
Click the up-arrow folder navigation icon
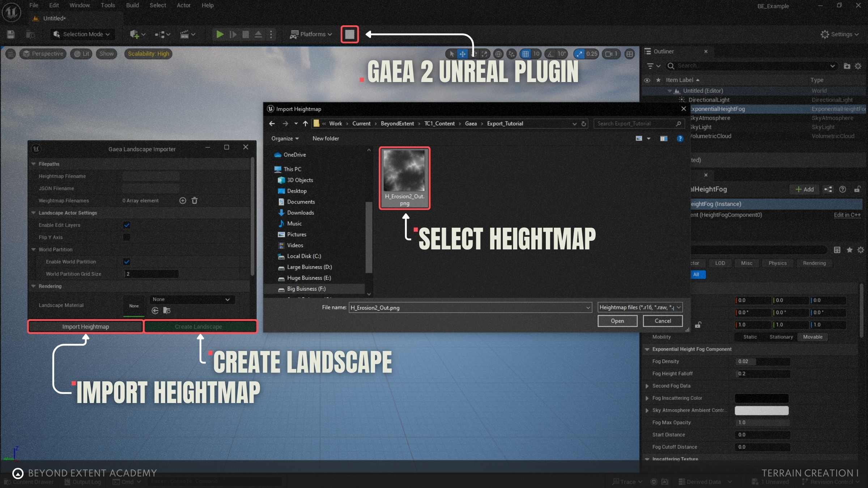click(x=305, y=124)
